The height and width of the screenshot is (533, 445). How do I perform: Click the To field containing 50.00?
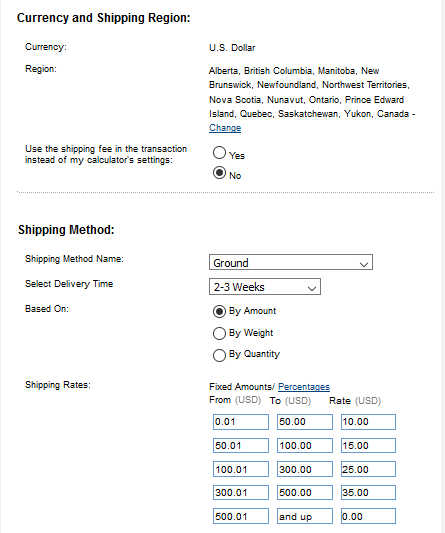(305, 422)
